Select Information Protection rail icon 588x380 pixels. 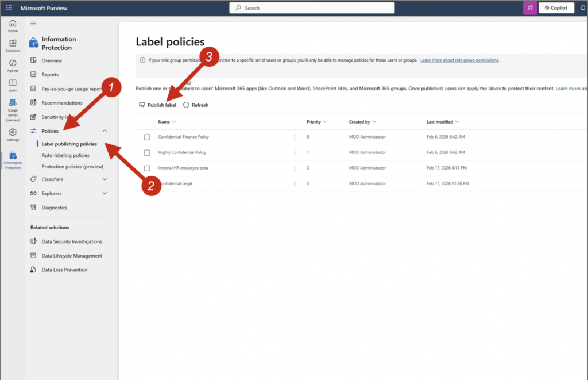(x=13, y=160)
